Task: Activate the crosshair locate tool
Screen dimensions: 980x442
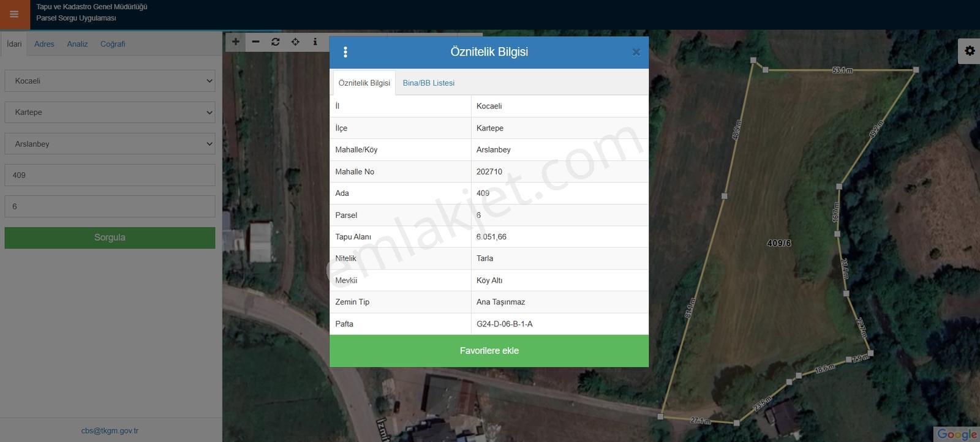Action: [295, 42]
